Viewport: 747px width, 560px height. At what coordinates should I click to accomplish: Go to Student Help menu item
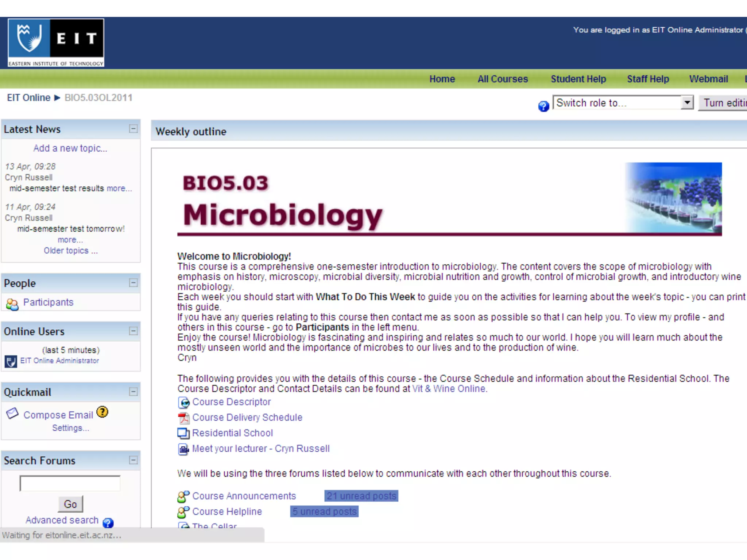tap(578, 79)
